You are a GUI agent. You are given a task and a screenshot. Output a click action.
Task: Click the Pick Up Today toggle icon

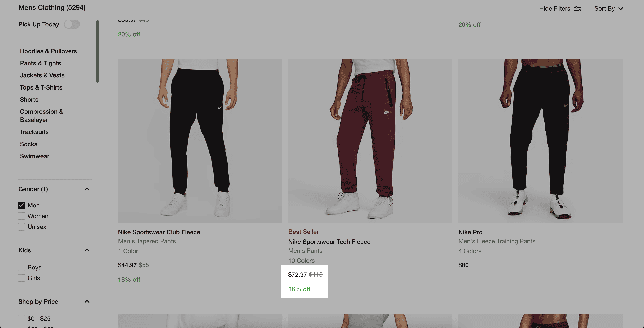tap(72, 24)
